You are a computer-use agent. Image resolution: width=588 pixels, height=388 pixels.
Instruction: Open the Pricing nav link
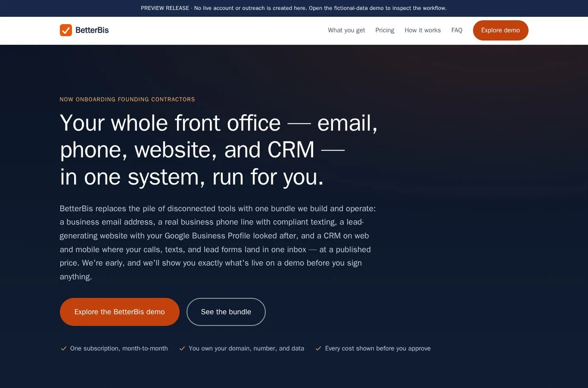tap(385, 30)
